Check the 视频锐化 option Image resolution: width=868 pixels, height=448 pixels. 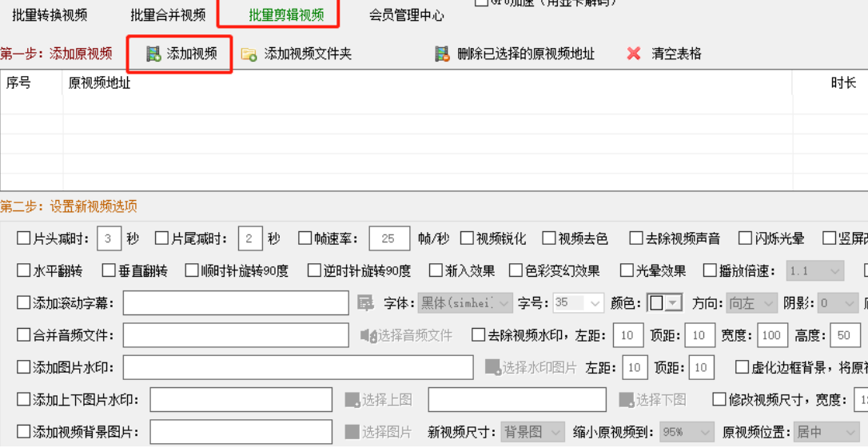pyautogui.click(x=468, y=238)
